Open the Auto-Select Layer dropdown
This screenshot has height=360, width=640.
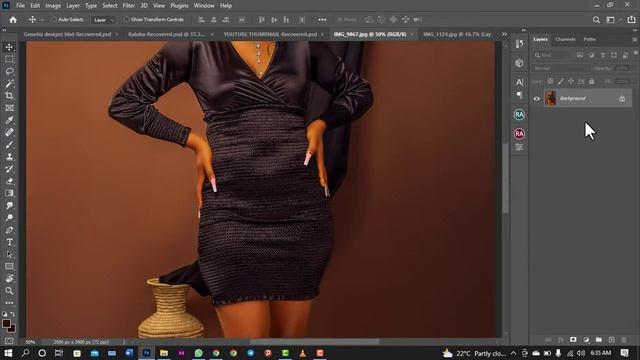coord(104,20)
